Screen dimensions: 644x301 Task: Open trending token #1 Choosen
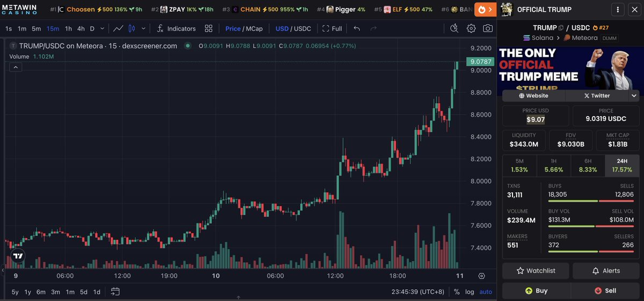coord(97,9)
